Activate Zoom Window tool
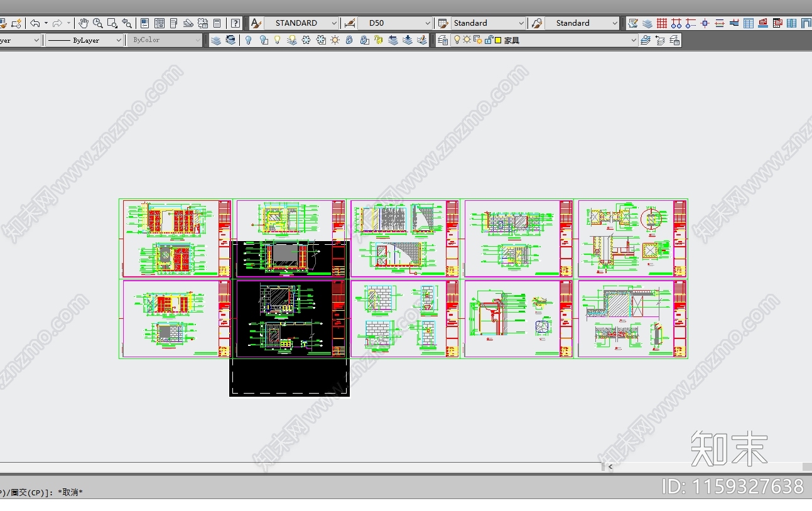Viewport: 812px width, 511px height. tap(112, 23)
